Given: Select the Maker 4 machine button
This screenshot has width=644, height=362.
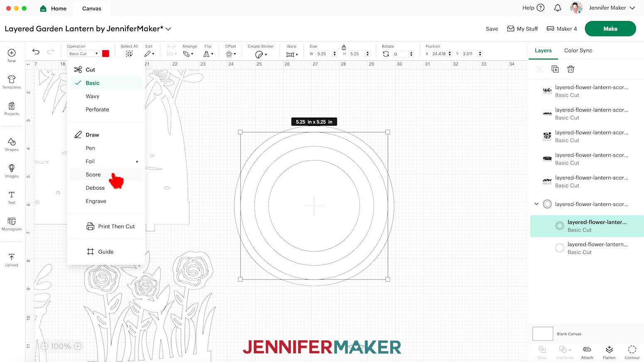Looking at the screenshot, I should click(562, 29).
